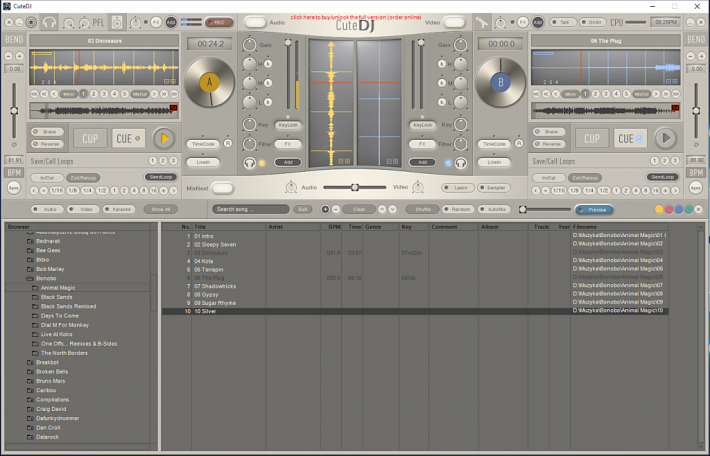Toggle the Sampler button
The image size is (710, 456).
pos(494,187)
